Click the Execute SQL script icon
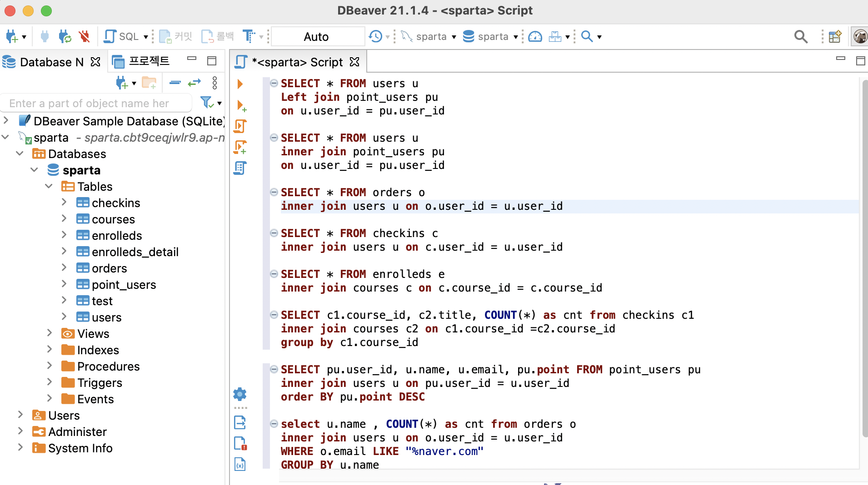 [240, 126]
